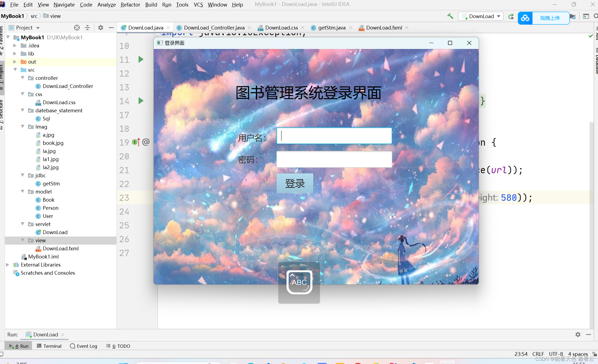Viewport: 598px width, 364px height.
Task: Click the blue cloud upload icon
Action: coord(525,18)
